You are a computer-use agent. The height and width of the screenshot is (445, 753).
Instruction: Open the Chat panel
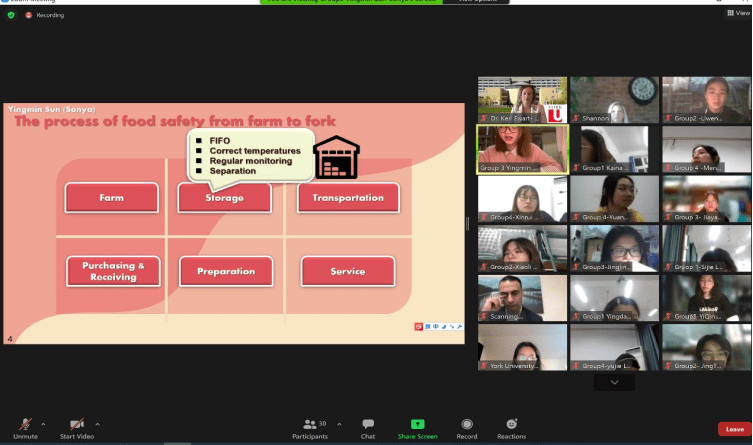point(368,424)
